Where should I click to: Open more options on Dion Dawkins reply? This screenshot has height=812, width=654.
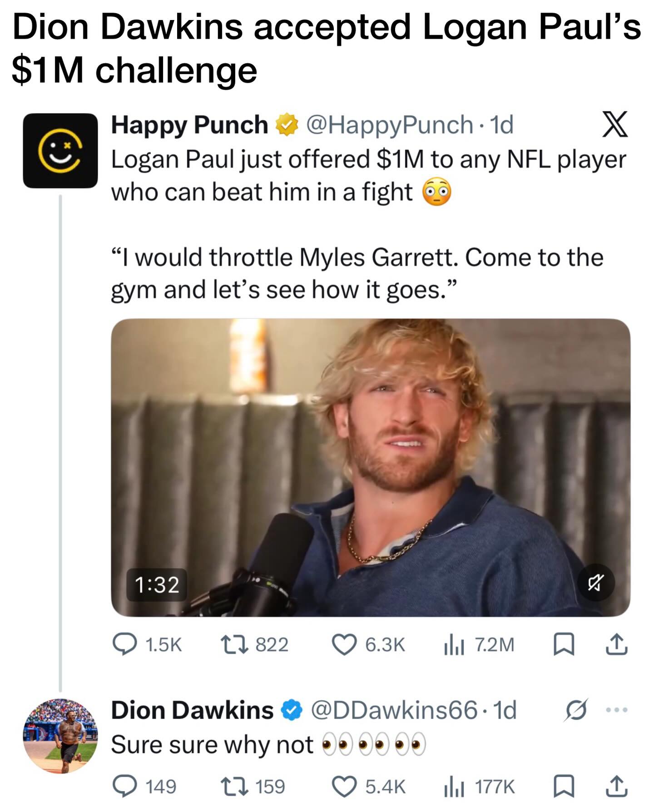point(617,710)
